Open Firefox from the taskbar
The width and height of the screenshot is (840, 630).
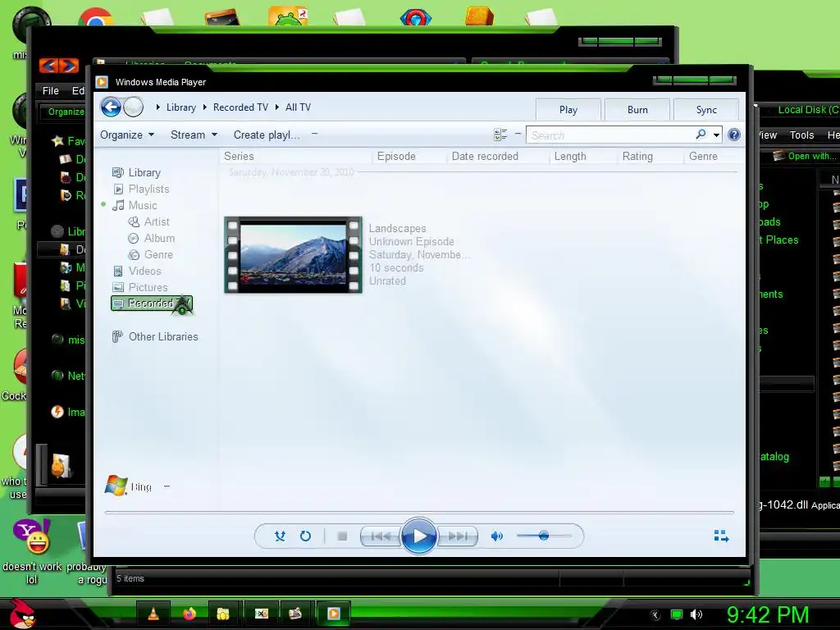[189, 614]
